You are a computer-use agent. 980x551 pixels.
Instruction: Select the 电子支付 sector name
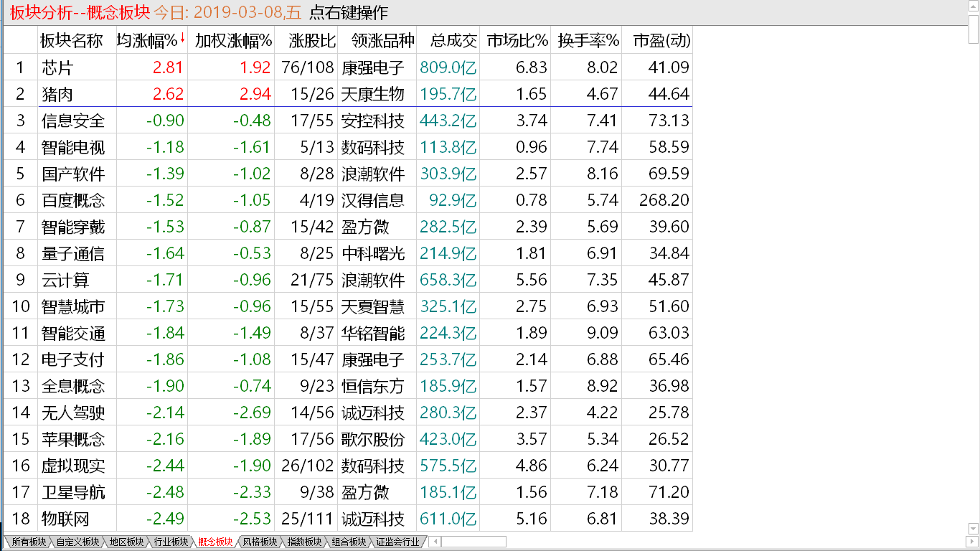pyautogui.click(x=73, y=359)
